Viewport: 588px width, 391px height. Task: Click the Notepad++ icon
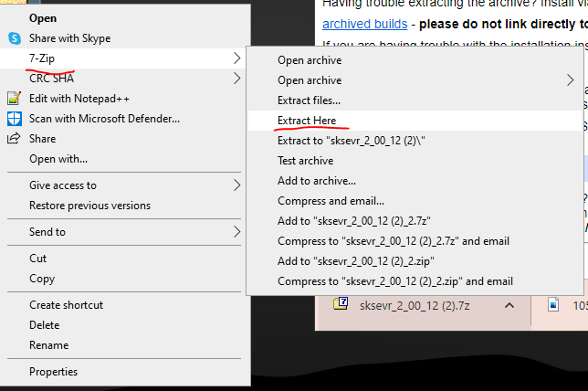[x=15, y=99]
